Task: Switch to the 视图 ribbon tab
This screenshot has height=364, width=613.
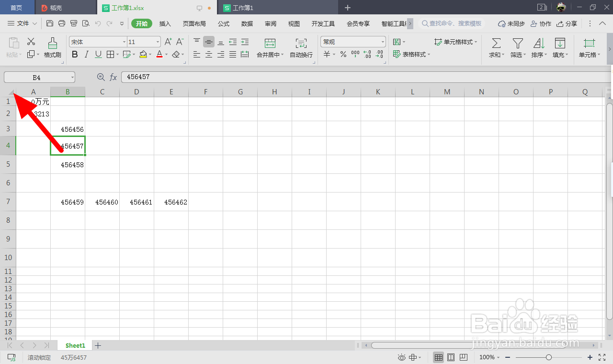Action: point(294,23)
